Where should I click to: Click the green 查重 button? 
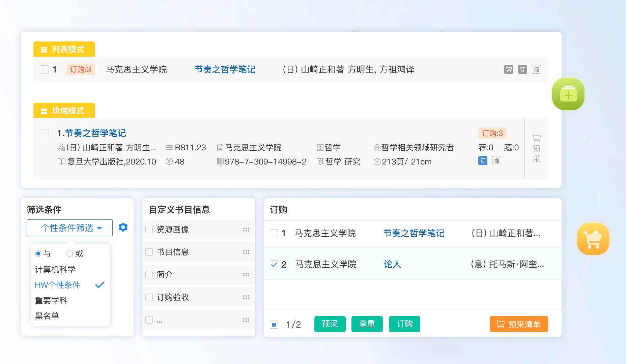367,324
